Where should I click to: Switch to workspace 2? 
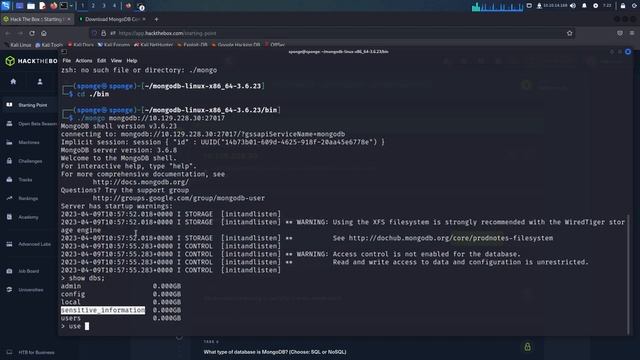coord(93,6)
